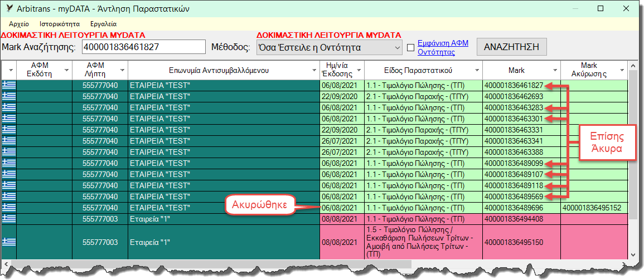Toggle the Εμφάνιση ΑΦΜ Οντότητας checkbox

[x=410, y=47]
